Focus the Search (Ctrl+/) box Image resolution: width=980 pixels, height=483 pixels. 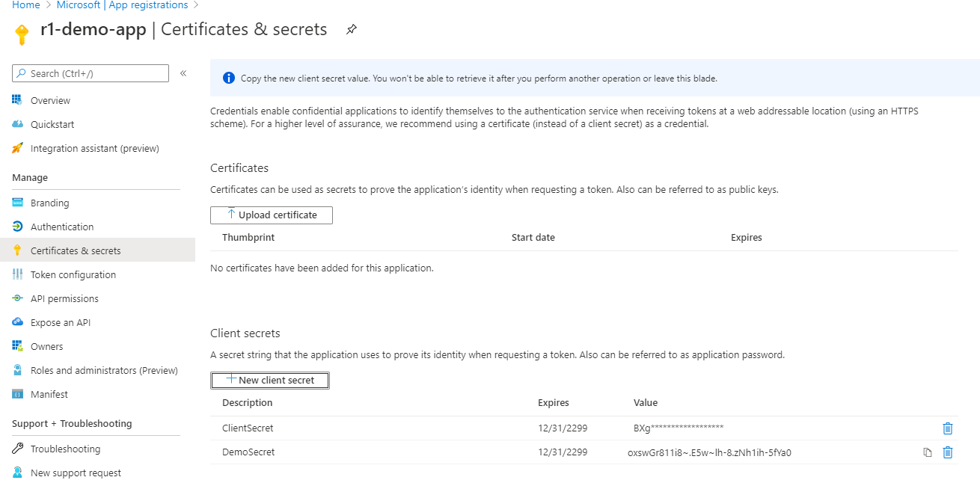(x=91, y=73)
